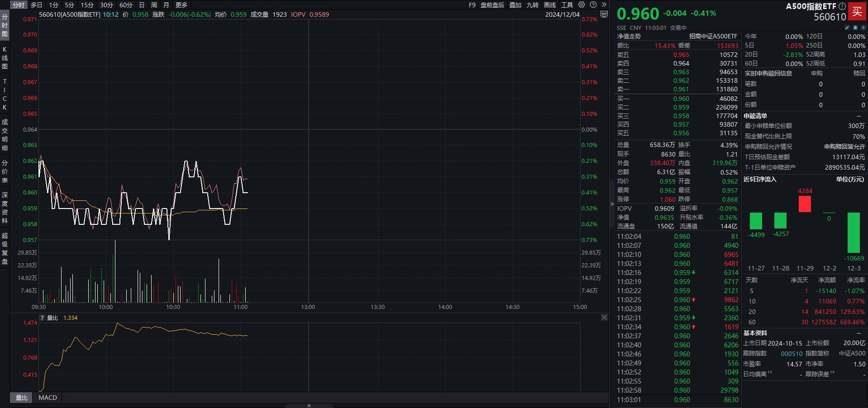The height and width of the screenshot is (408, 868).
Task: Click the F9 toolbar button
Action: tap(472, 5)
